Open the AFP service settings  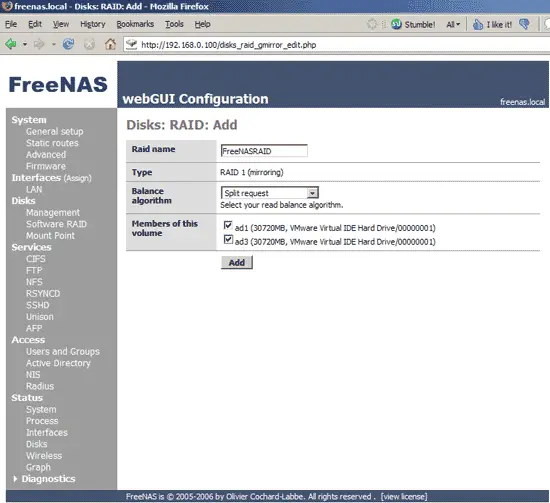[x=34, y=328]
